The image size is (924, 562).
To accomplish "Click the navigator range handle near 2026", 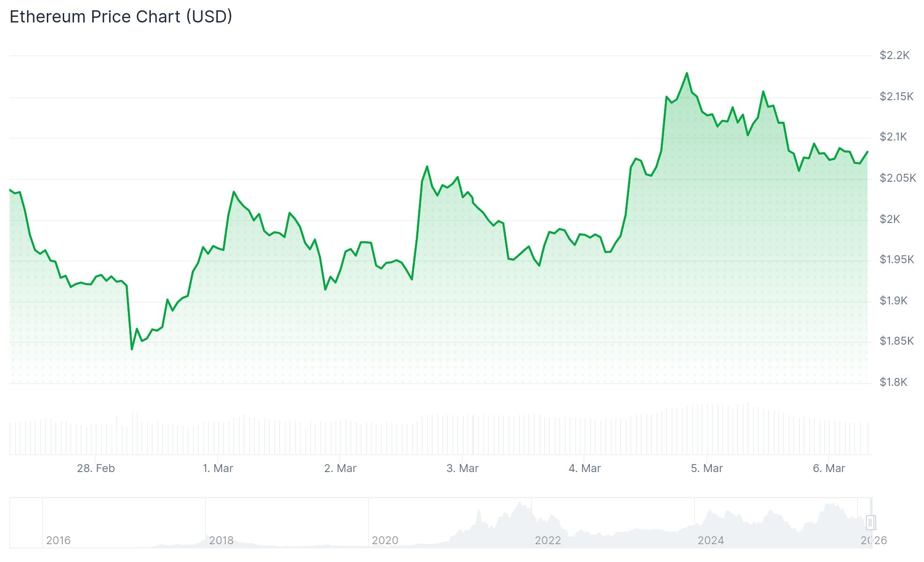I will click(x=871, y=522).
